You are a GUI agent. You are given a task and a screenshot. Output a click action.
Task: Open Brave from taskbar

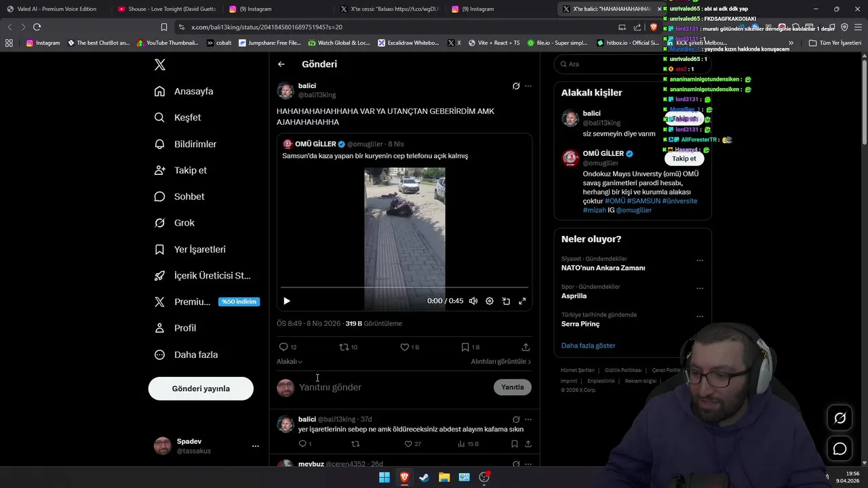click(404, 477)
